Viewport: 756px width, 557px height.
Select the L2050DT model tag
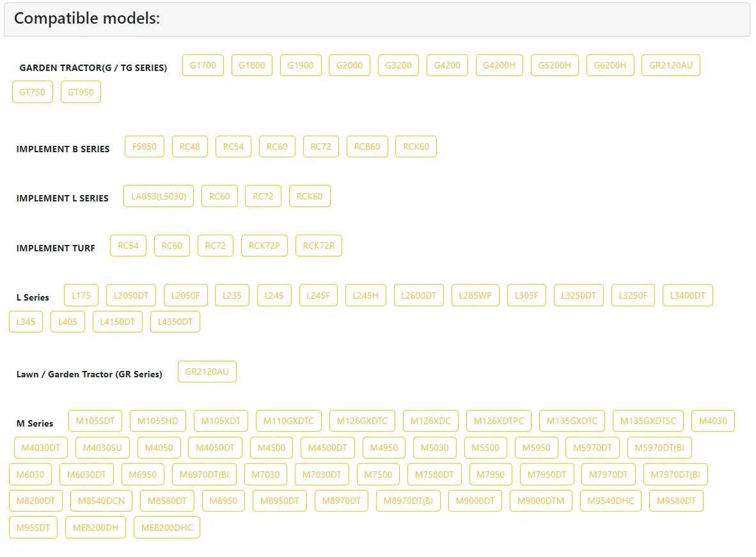[x=131, y=295]
